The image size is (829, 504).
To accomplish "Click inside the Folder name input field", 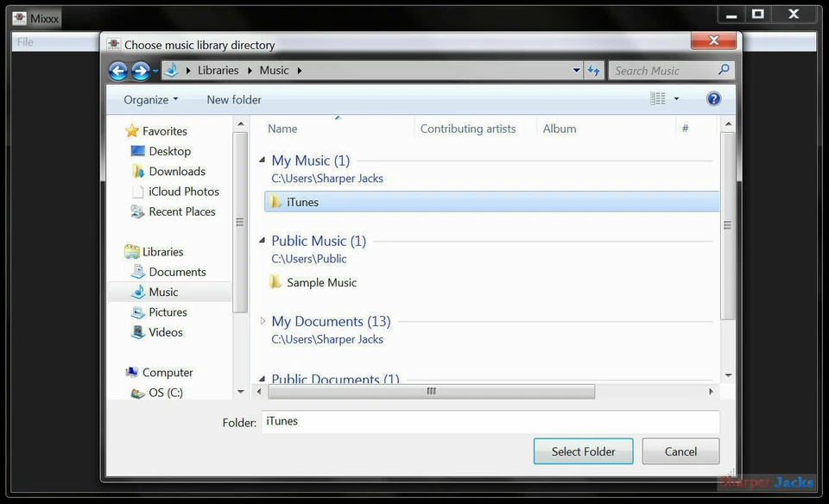I will point(432,421).
